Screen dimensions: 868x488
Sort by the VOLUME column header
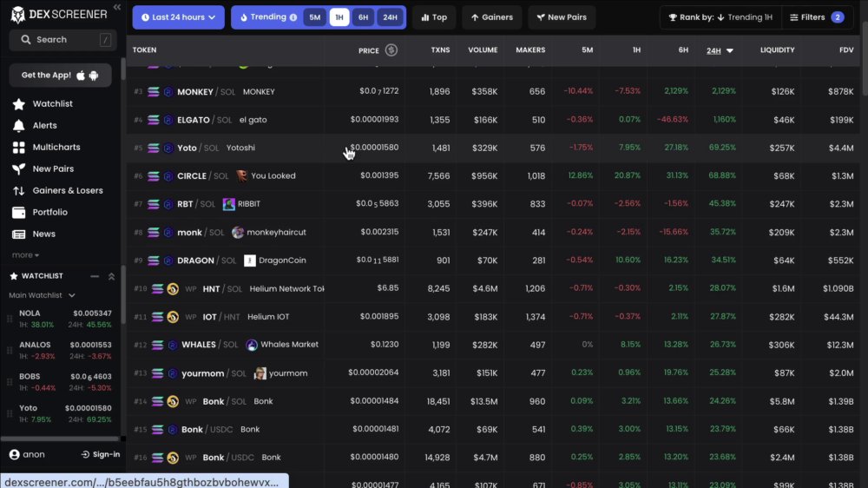coord(483,49)
